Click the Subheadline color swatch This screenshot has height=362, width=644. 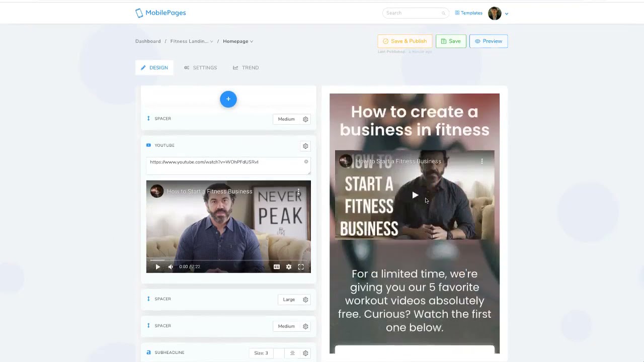[279, 353]
